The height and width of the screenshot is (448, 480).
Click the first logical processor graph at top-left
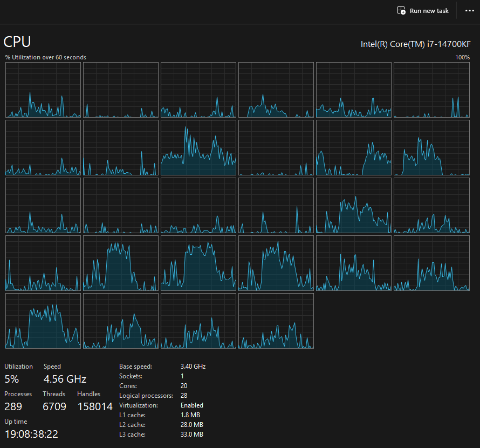43,90
